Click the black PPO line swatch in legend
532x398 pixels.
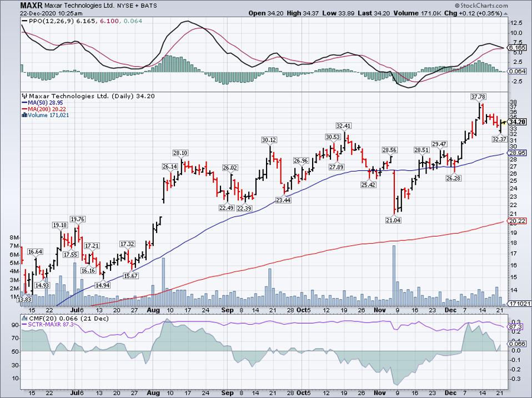point(24,21)
